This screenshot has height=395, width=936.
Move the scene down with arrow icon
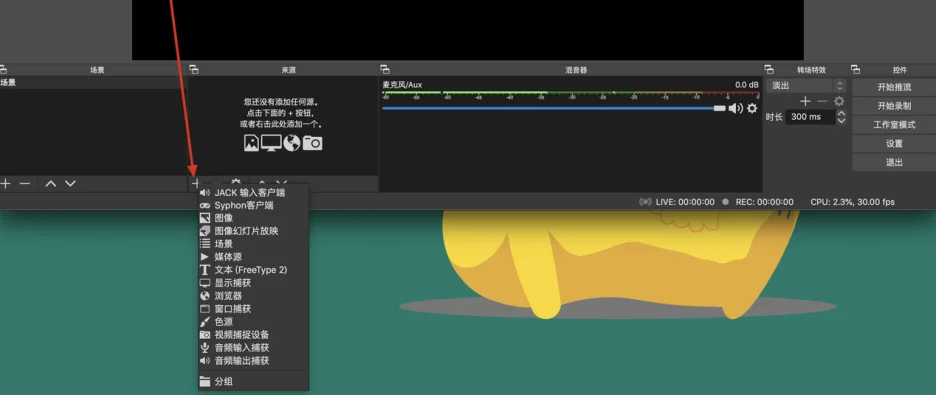point(70,184)
